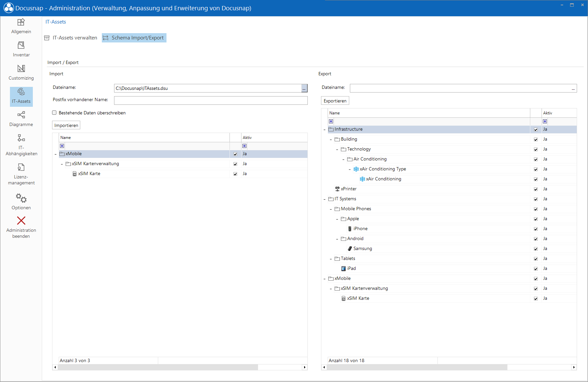Click import list horizontal scrollbar thumb
Viewport: 588px width, 382px height.
[158, 367]
